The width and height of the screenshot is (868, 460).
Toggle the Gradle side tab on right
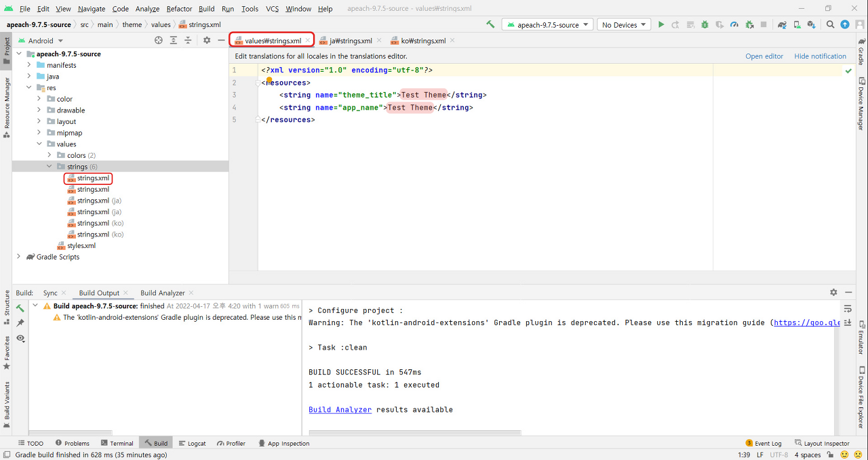[x=861, y=52]
